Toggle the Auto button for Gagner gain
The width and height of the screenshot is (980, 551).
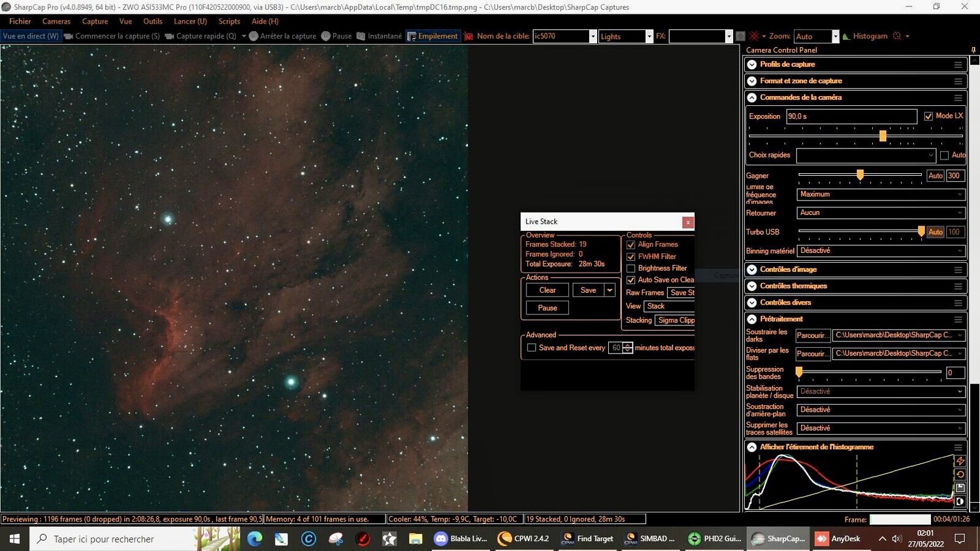(x=936, y=176)
